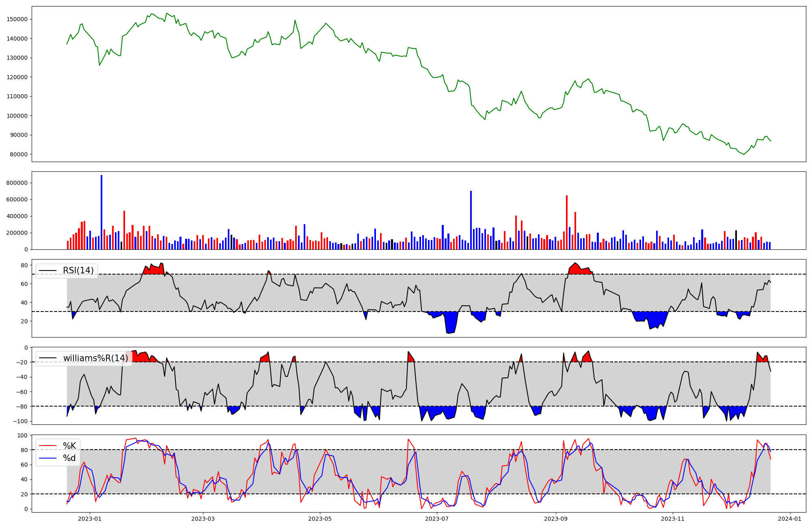This screenshot has width=812, height=528.
Task: Click the 2023-11 x-axis date label
Action: pos(673,519)
